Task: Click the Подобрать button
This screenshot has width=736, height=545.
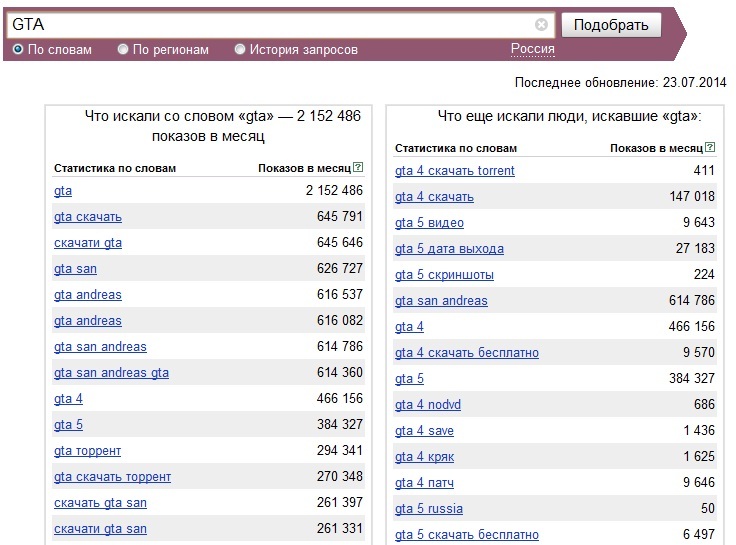Action: [x=611, y=25]
